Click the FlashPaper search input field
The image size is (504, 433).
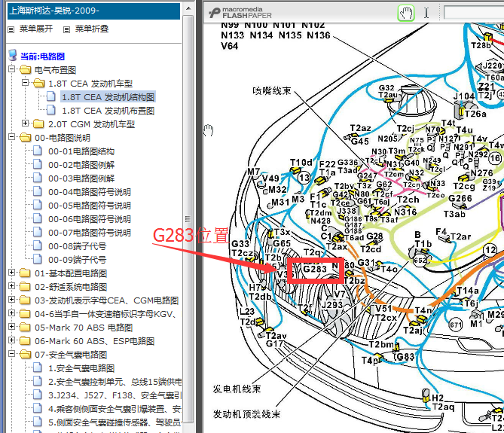(x=474, y=13)
